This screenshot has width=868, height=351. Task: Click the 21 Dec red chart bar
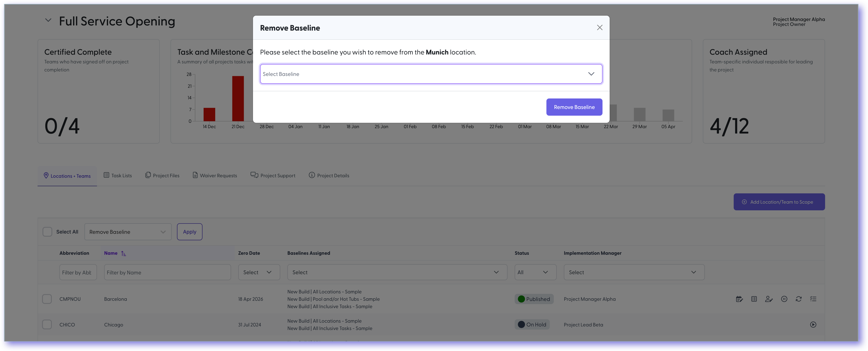(x=238, y=99)
